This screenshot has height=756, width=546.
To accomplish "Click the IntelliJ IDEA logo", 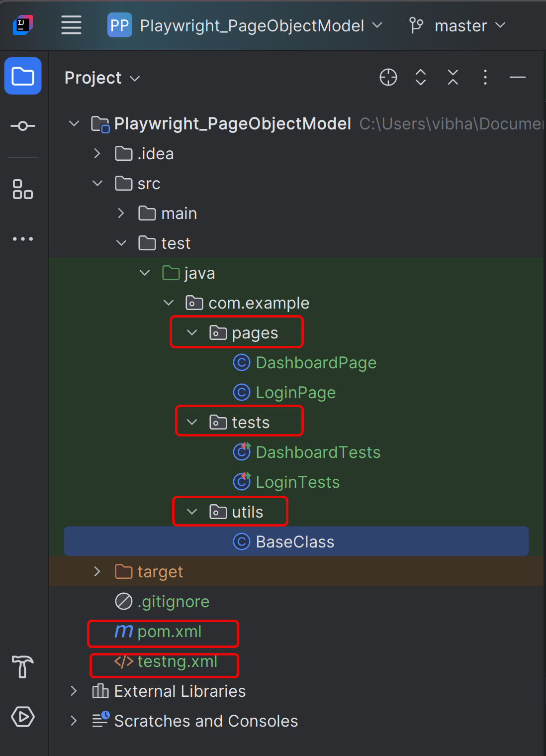I will click(x=22, y=25).
